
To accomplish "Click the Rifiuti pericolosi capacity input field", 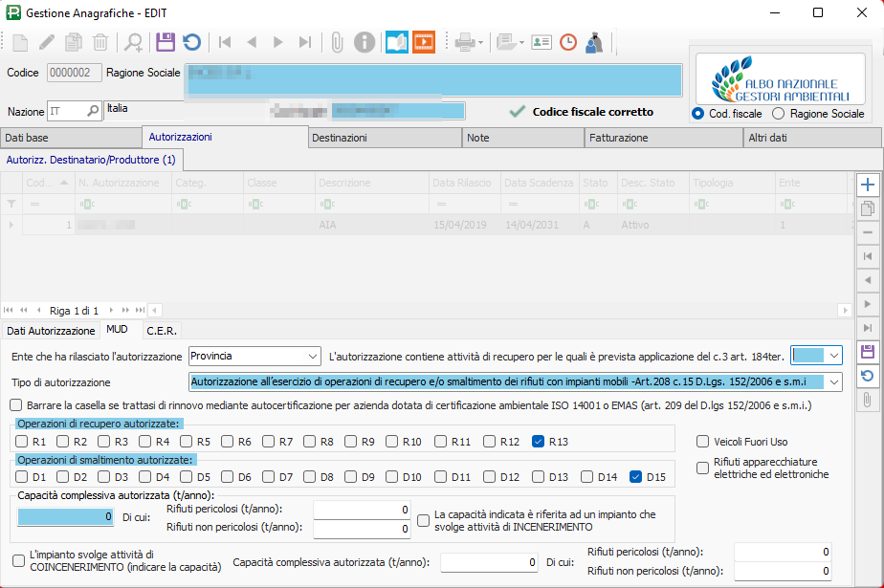I will point(363,510).
